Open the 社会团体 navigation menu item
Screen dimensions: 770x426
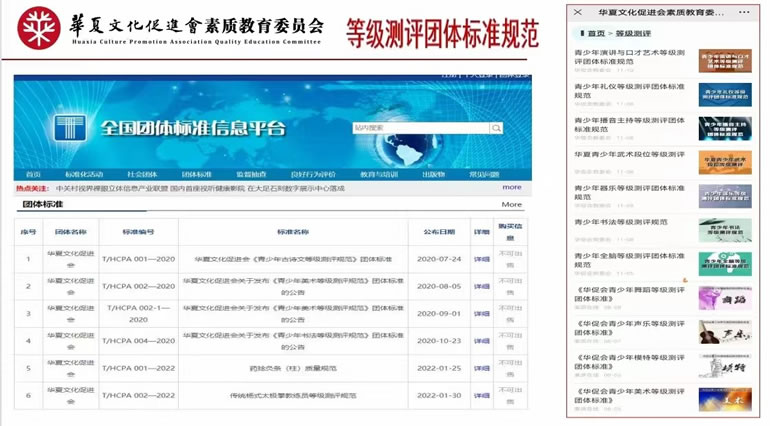(142, 174)
